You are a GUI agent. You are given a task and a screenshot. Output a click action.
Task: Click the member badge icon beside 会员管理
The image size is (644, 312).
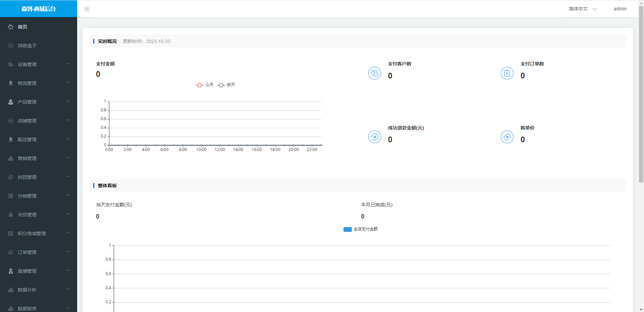[11, 215]
